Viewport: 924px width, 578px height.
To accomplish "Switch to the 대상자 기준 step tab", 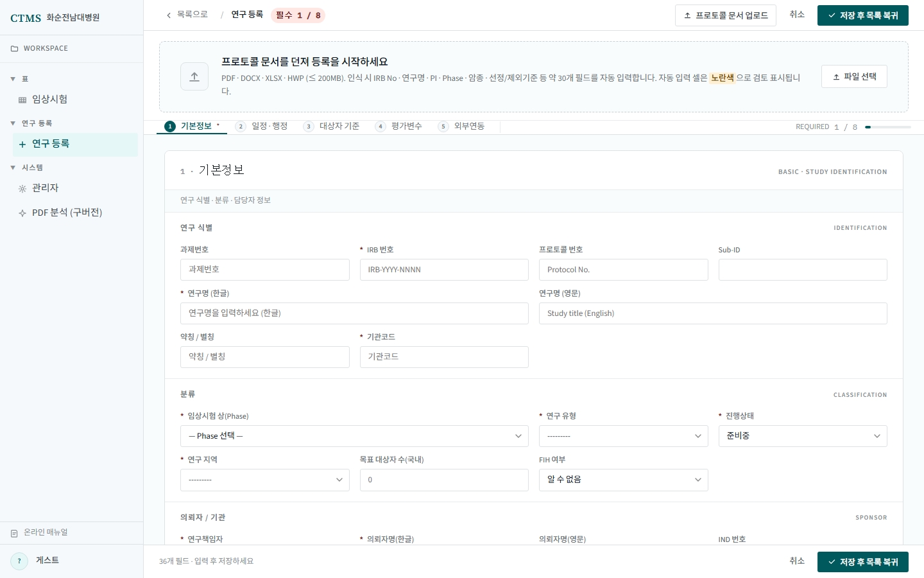I will (332, 127).
